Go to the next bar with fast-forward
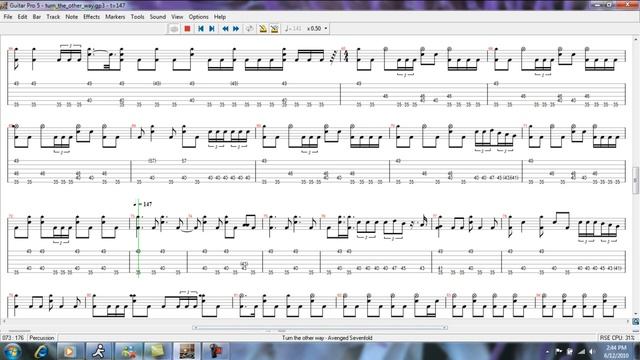Screen dimensions: 640x360 pyautogui.click(x=236, y=29)
